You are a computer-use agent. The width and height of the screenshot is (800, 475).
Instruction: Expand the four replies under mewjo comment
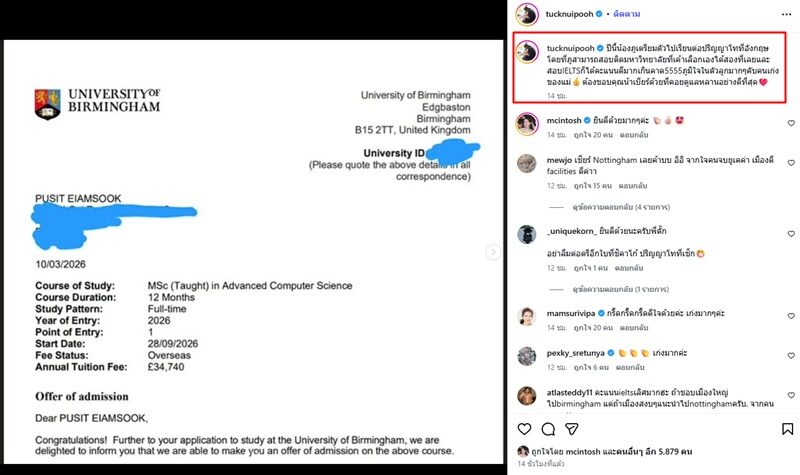(621, 207)
